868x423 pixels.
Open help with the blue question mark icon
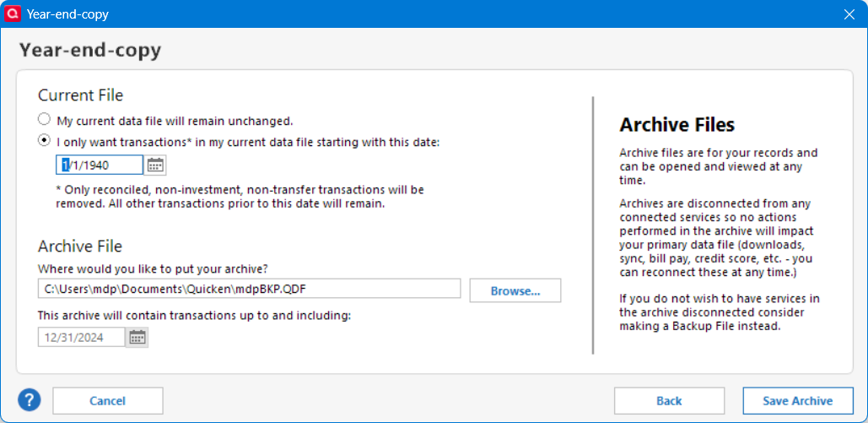(x=30, y=400)
